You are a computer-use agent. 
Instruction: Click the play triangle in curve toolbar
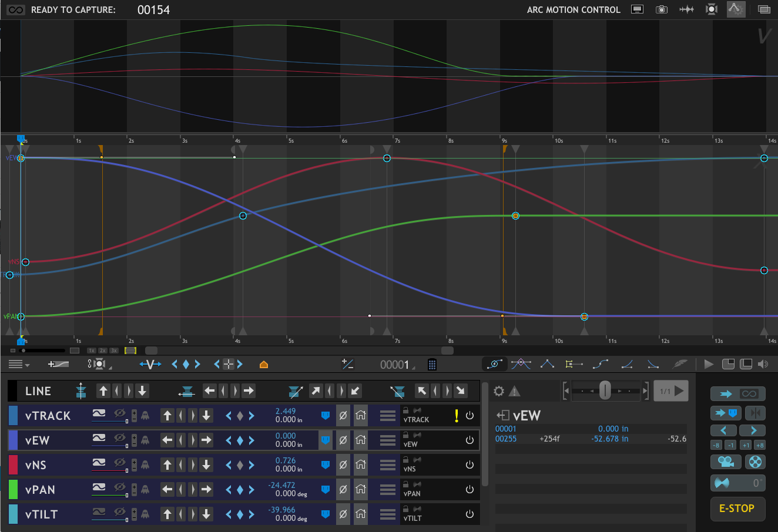point(709,364)
